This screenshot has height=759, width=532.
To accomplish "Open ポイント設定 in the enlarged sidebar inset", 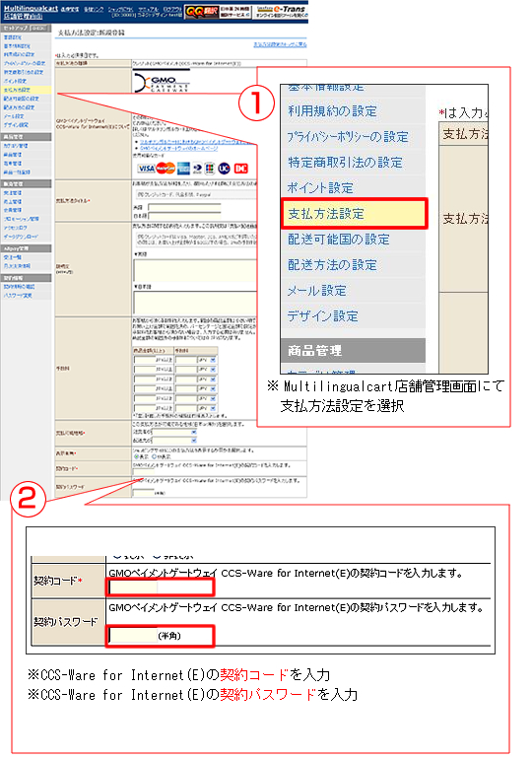I will pos(320,188).
